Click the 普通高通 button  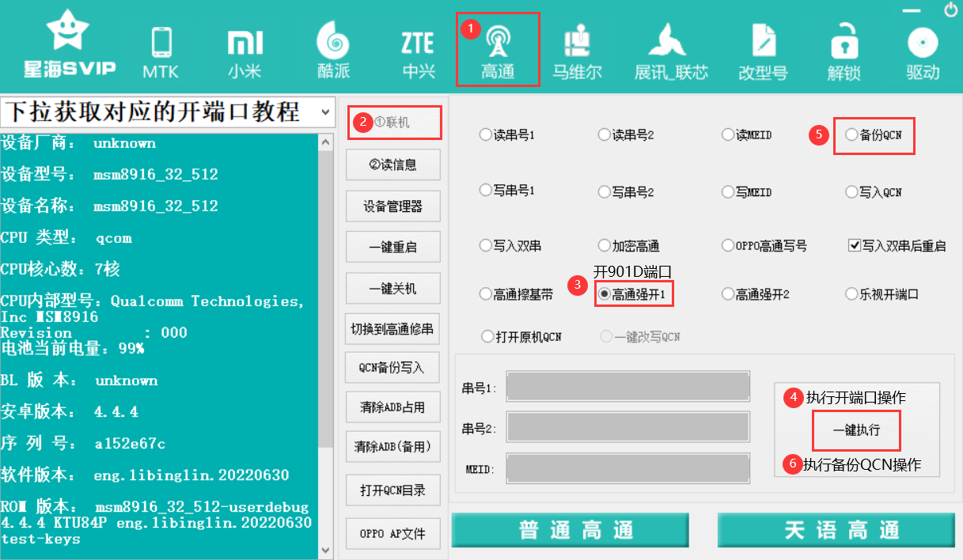coord(571,530)
